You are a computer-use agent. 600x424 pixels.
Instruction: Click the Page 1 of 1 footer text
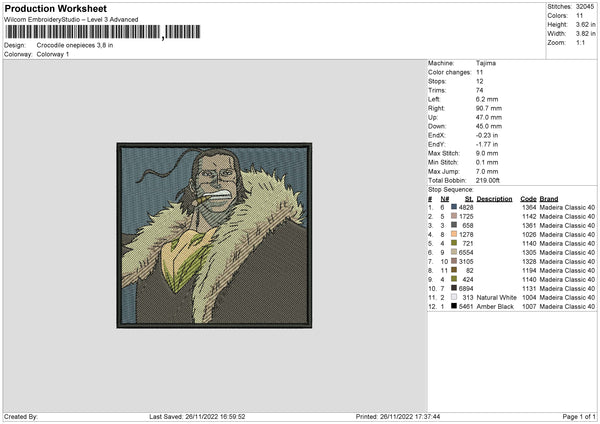click(x=579, y=416)
